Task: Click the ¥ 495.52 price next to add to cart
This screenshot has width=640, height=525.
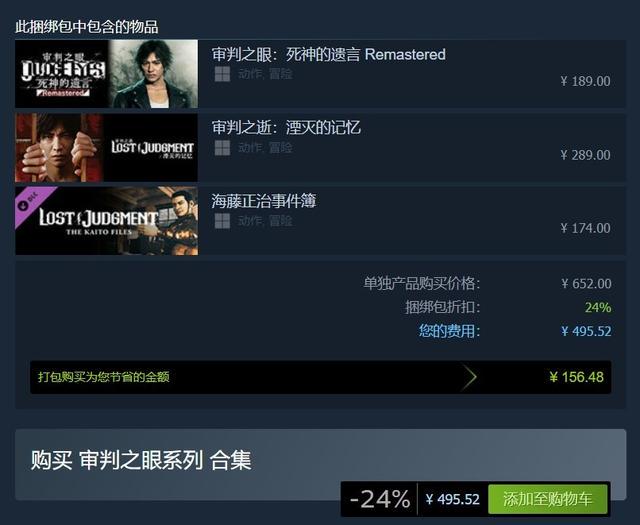Action: pyautogui.click(x=453, y=499)
